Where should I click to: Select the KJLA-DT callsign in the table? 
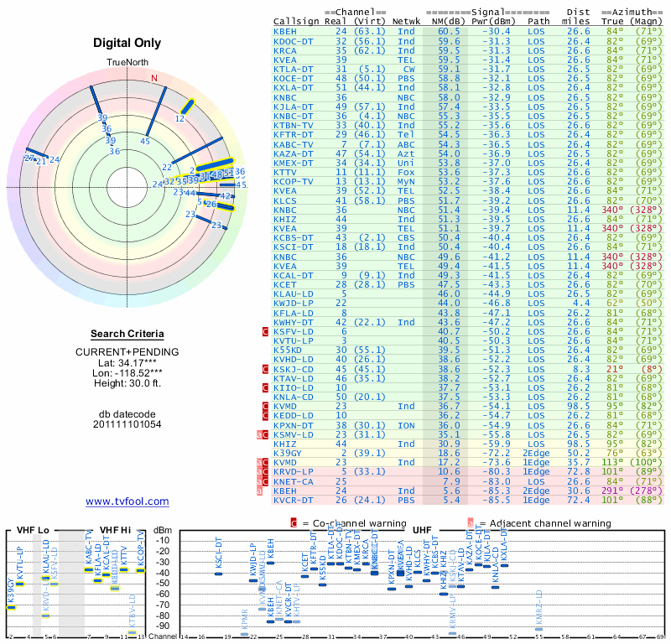coord(294,107)
